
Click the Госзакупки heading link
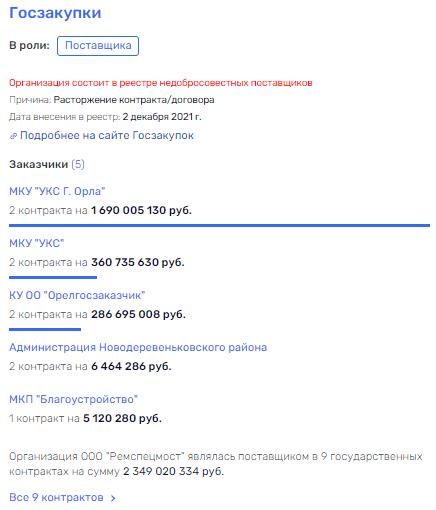pos(55,13)
